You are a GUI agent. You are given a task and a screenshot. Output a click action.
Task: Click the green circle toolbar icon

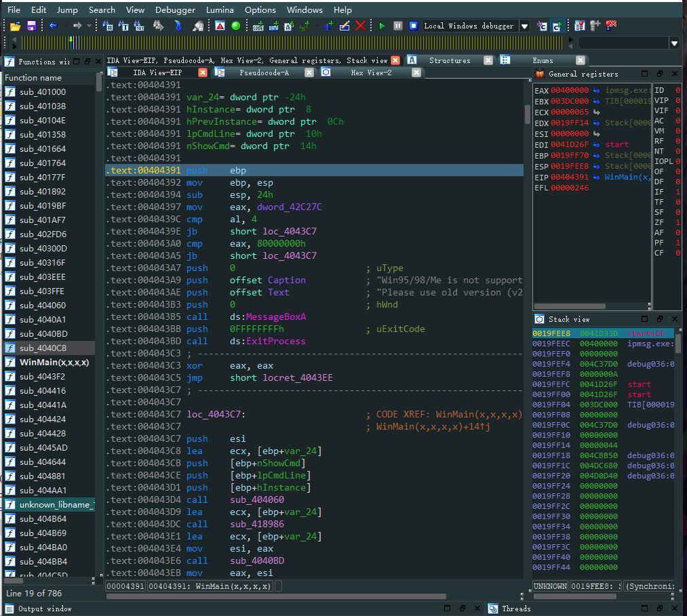235,26
